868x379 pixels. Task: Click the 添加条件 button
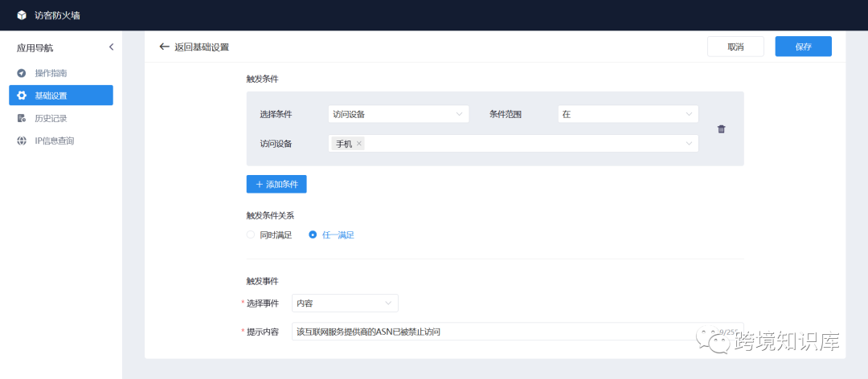click(276, 184)
